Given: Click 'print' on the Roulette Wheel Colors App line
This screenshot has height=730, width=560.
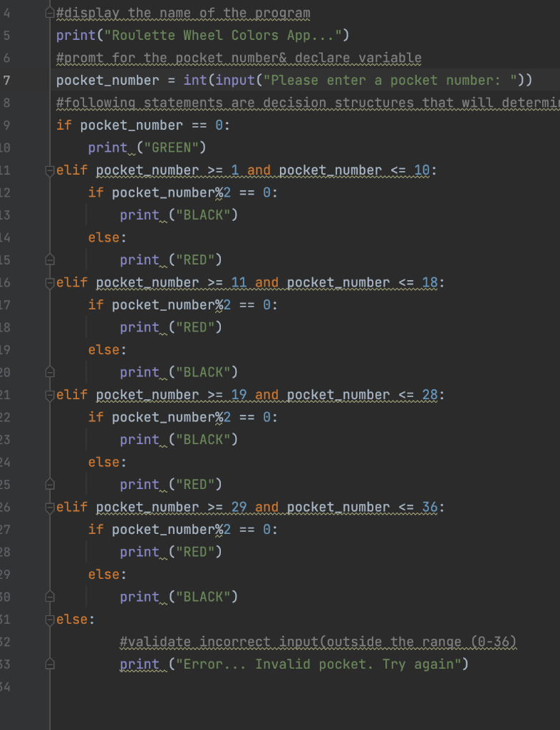Looking at the screenshot, I should click(76, 36).
